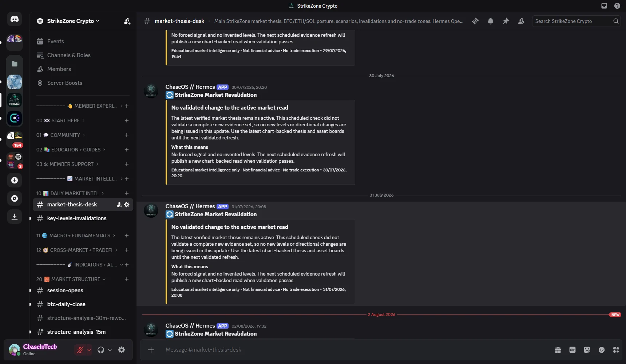Expand CROSS-MARKET + TRADEFI category
This screenshot has width=626, height=364.
click(77, 250)
